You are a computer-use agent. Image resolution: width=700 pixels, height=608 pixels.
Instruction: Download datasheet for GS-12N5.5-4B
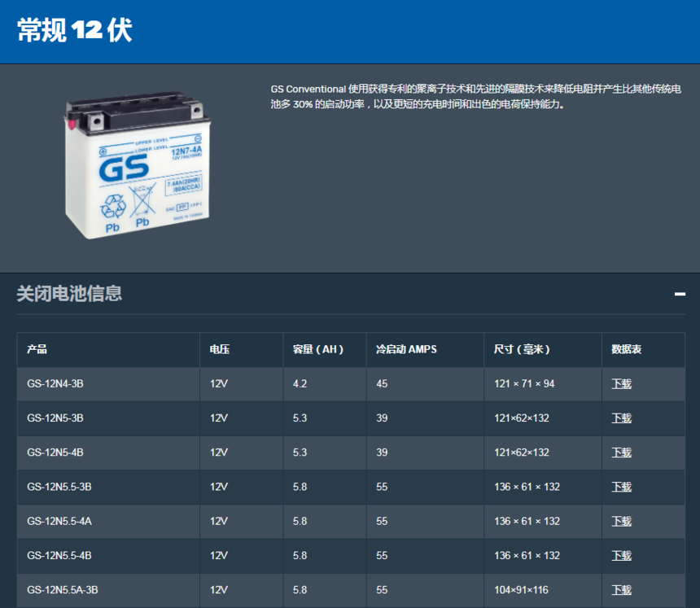pos(621,555)
